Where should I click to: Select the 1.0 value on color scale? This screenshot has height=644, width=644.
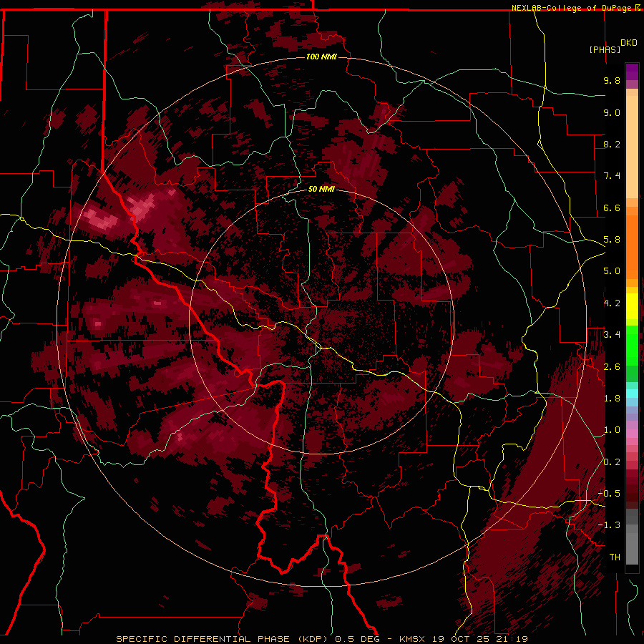(x=612, y=430)
